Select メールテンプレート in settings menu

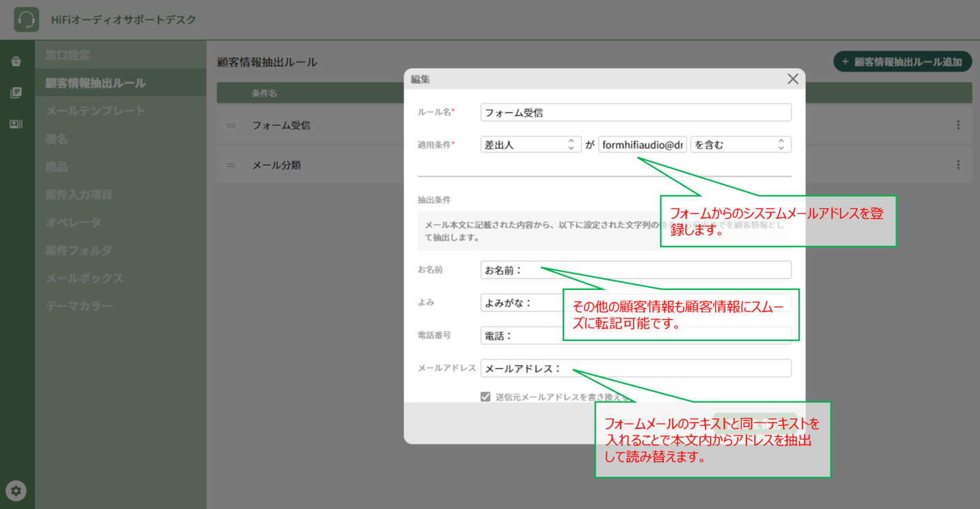pyautogui.click(x=95, y=111)
